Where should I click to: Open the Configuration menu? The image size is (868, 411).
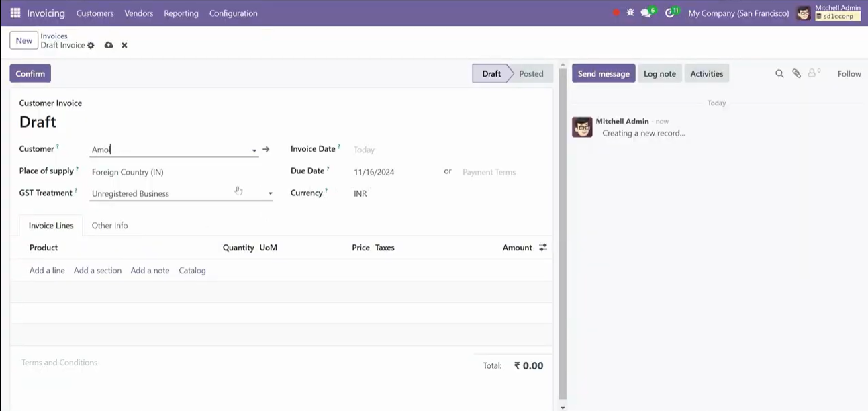click(233, 13)
